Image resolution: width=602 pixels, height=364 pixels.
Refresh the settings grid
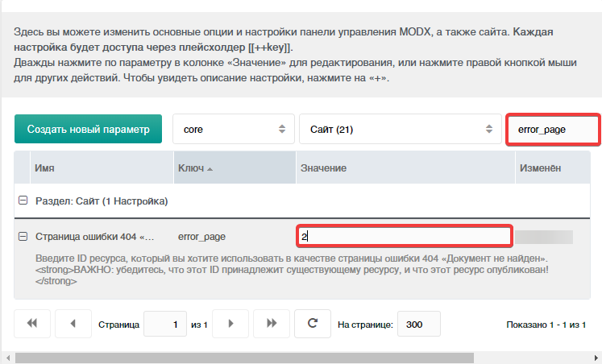313,324
